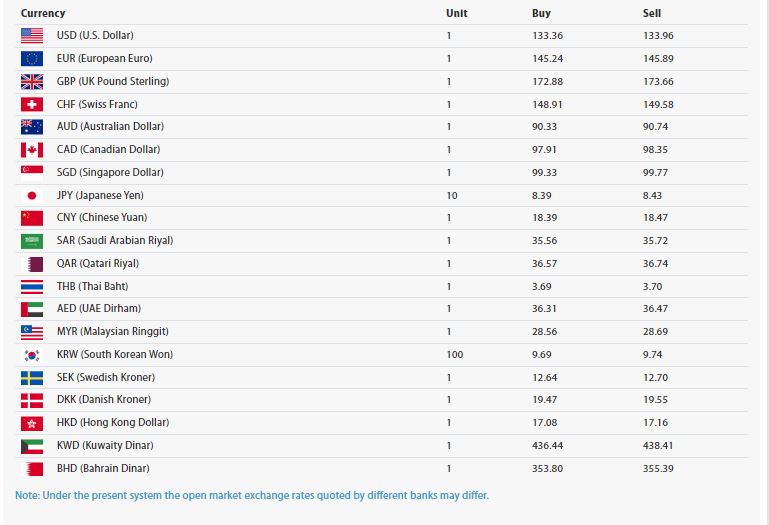
Task: Click the Currency column header
Action: [43, 13]
